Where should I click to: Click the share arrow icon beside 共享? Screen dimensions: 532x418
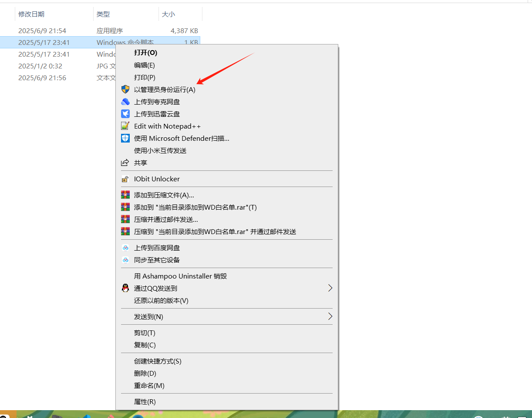[125, 163]
